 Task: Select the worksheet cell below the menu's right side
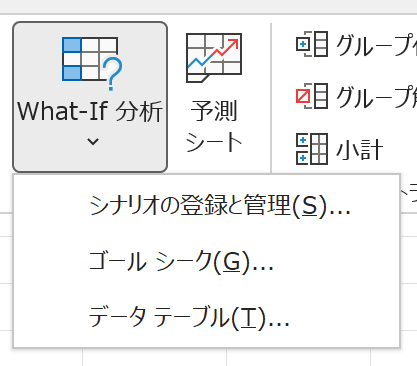pos(299,357)
